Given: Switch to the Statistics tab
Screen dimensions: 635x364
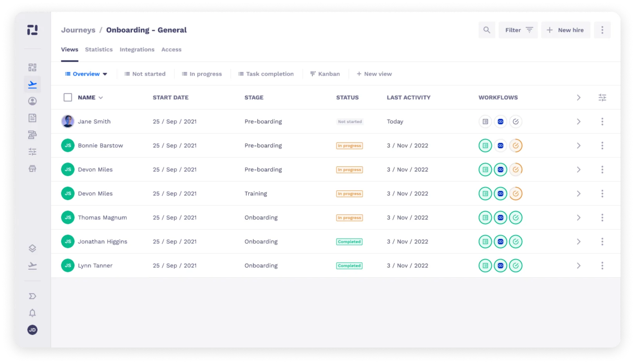Looking at the screenshot, I should click(99, 50).
